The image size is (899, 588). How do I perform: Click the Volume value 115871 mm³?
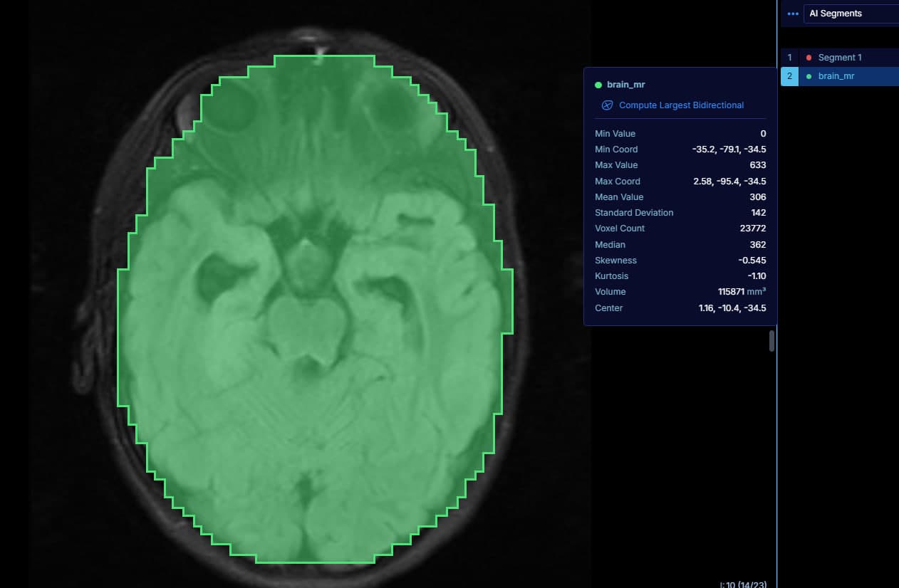(x=742, y=292)
